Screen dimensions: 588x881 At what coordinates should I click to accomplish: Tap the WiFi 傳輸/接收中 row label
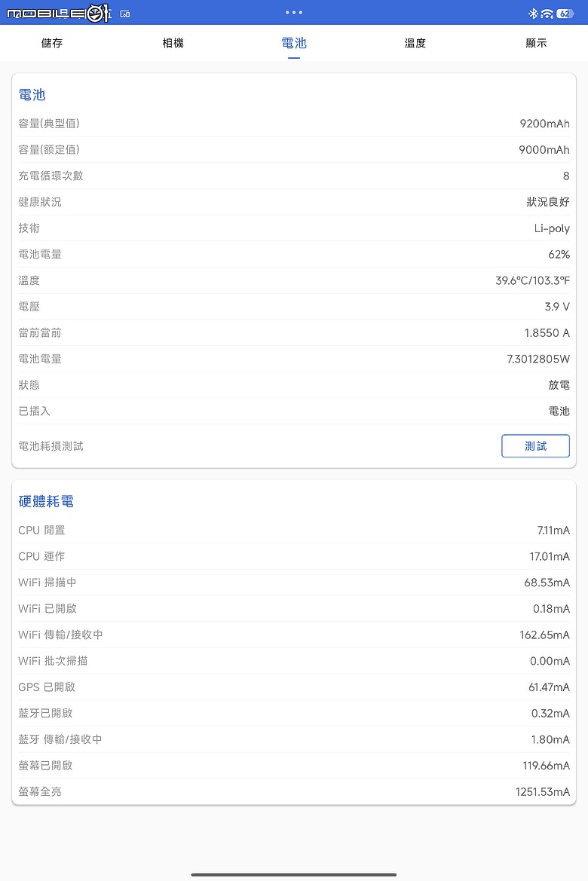(x=61, y=635)
